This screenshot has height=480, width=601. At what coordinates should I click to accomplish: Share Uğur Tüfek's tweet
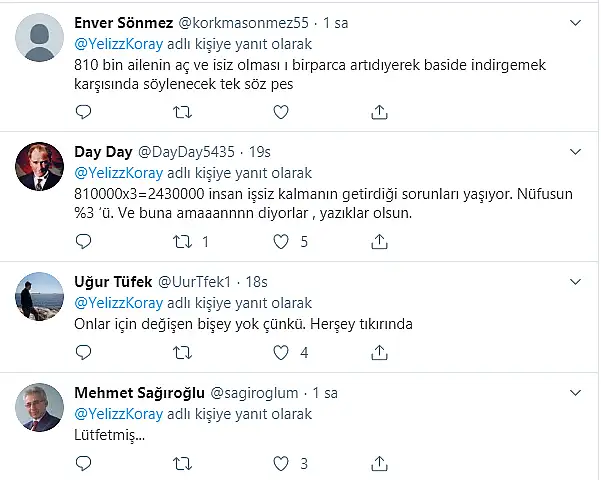click(x=379, y=352)
